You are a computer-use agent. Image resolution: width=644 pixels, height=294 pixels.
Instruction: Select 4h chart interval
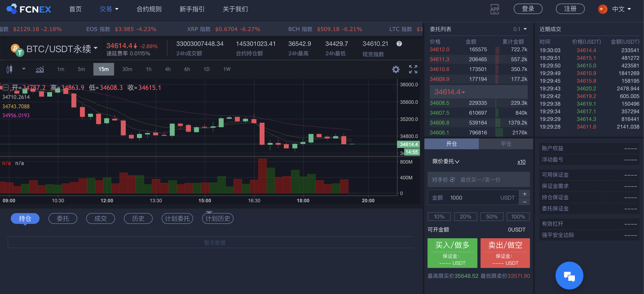coord(168,69)
